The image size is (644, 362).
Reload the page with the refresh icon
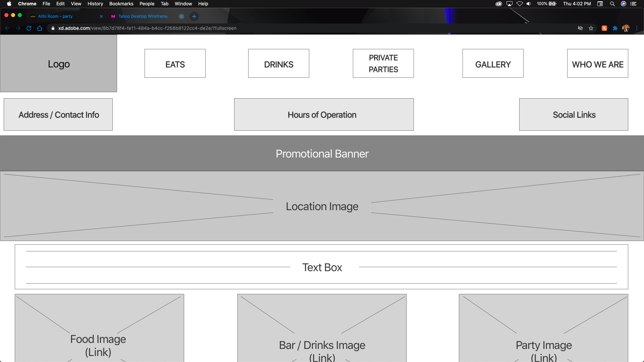click(29, 28)
